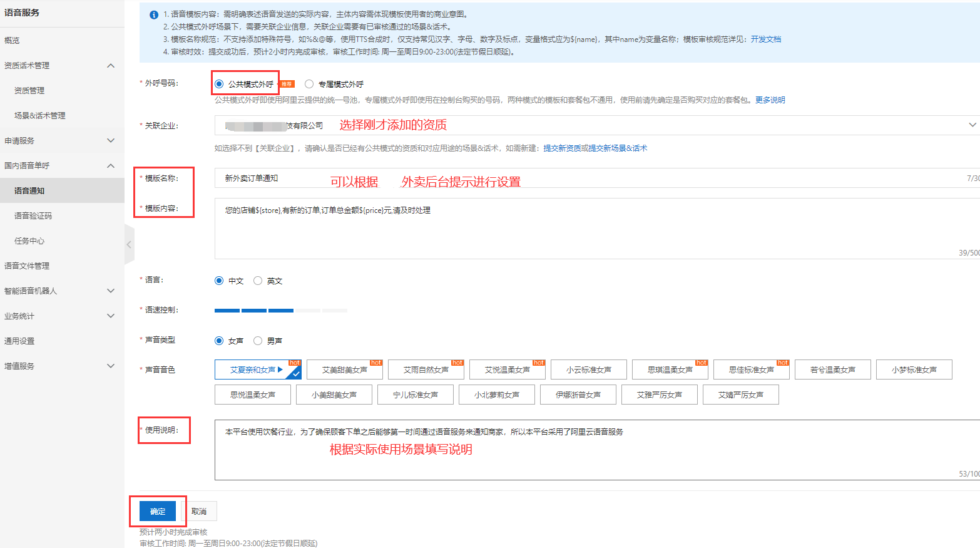Select 宁儿标准女声 voice tone
Image resolution: width=980 pixels, height=548 pixels.
click(x=416, y=395)
